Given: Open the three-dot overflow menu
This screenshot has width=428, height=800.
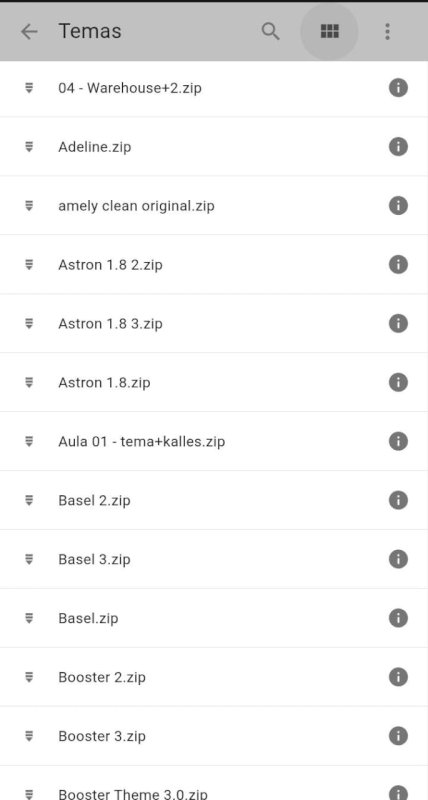Looking at the screenshot, I should pos(388,32).
